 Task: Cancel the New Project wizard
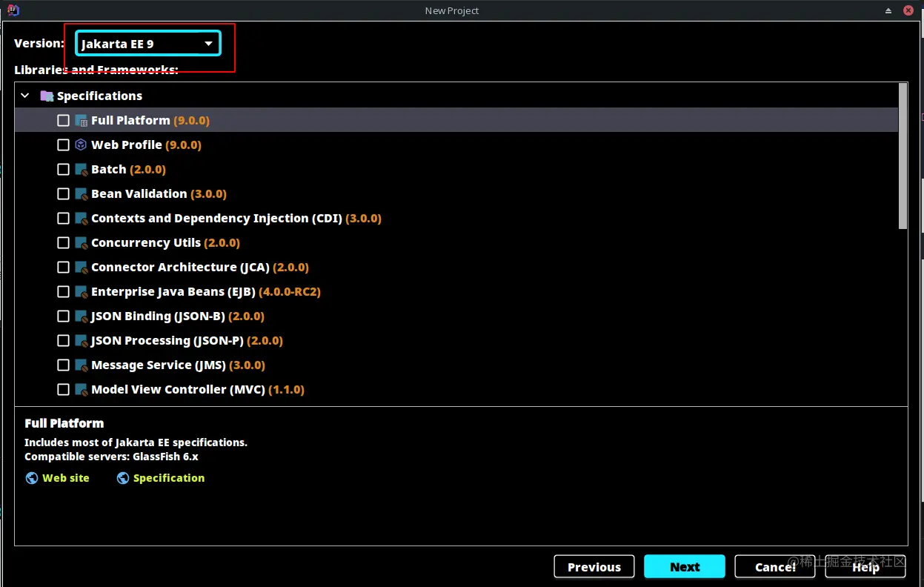click(x=775, y=566)
